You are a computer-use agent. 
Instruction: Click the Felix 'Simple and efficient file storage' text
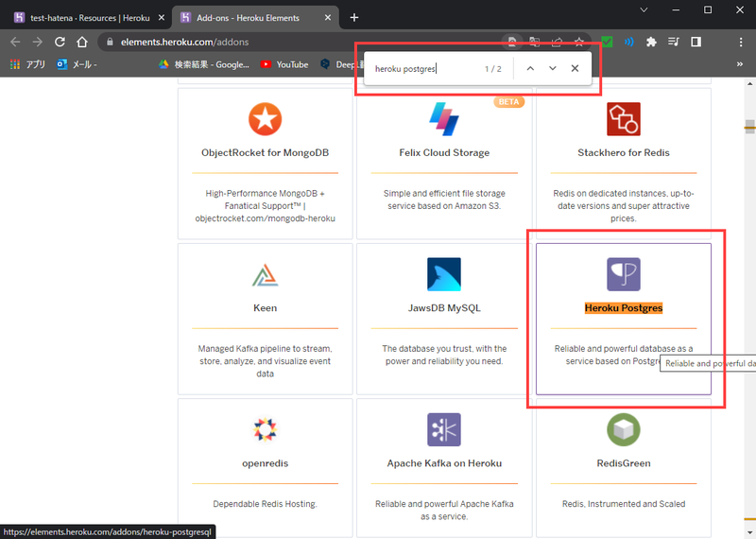coord(444,200)
